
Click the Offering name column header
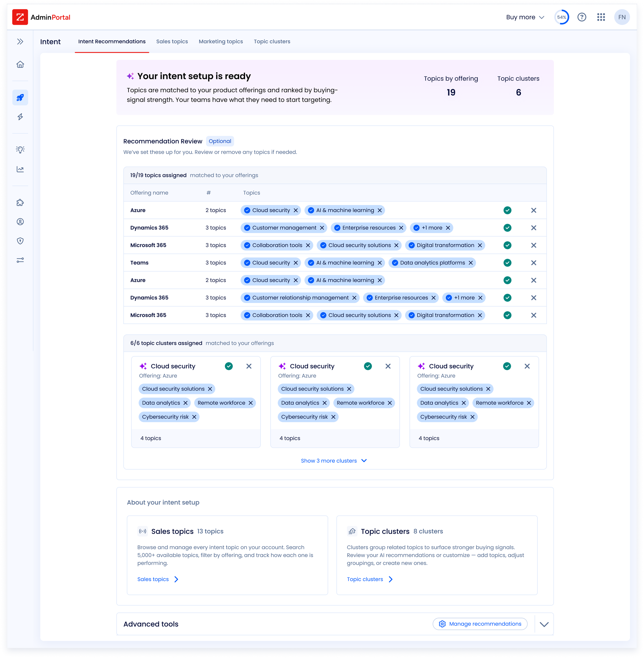(x=149, y=193)
